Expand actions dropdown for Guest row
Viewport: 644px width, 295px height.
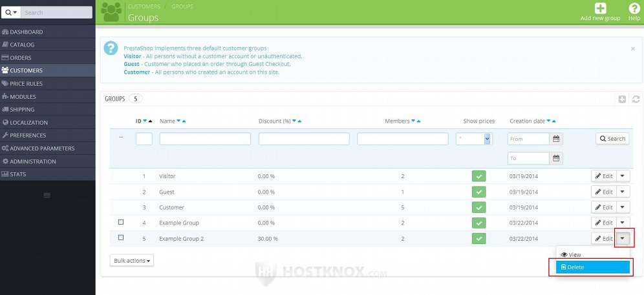click(x=623, y=192)
